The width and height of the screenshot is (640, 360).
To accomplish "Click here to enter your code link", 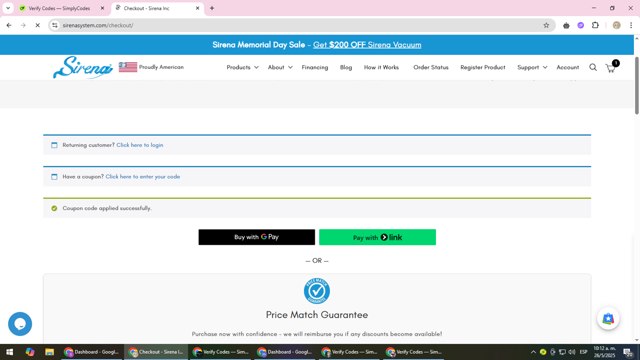I will click(142, 177).
